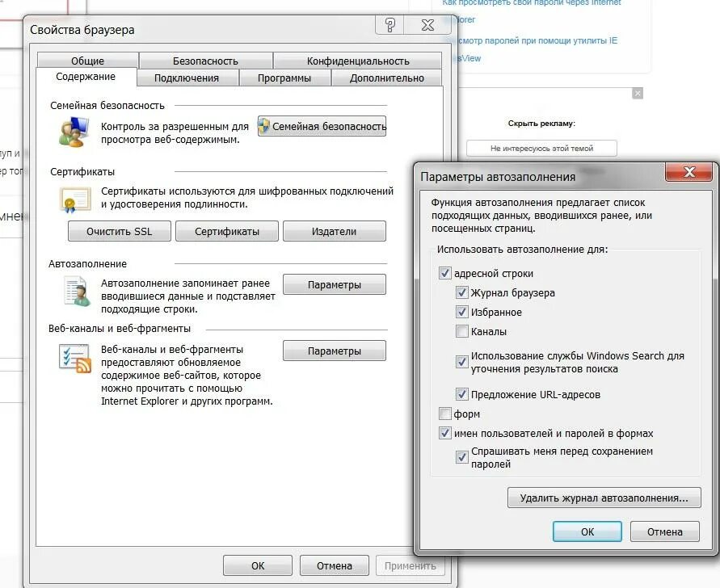Click the Использовать автозаполнение для label
This screenshot has width=720, height=588.
523,250
